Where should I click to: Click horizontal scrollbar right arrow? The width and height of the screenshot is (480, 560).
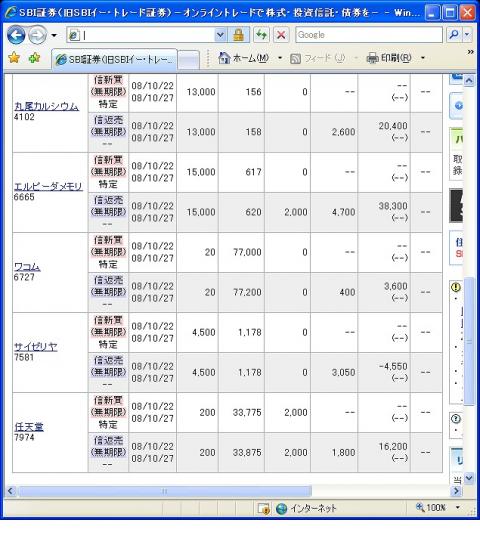tap(456, 491)
